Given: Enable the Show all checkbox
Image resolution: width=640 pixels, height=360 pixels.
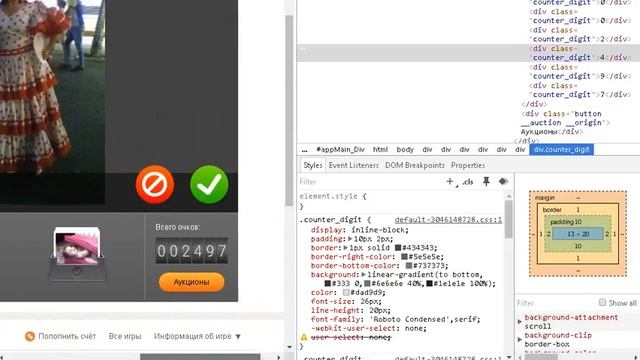Looking at the screenshot, I should coord(602,302).
